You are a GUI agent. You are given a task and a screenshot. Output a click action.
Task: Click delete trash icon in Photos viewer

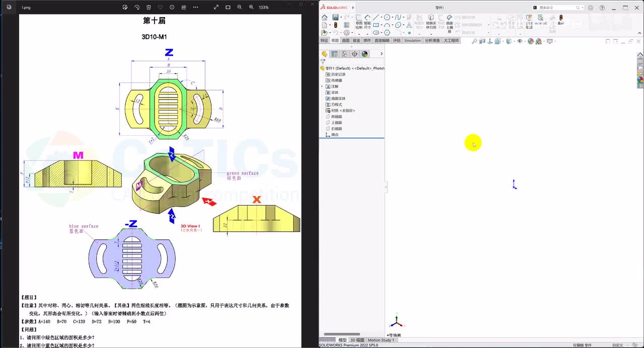click(148, 8)
